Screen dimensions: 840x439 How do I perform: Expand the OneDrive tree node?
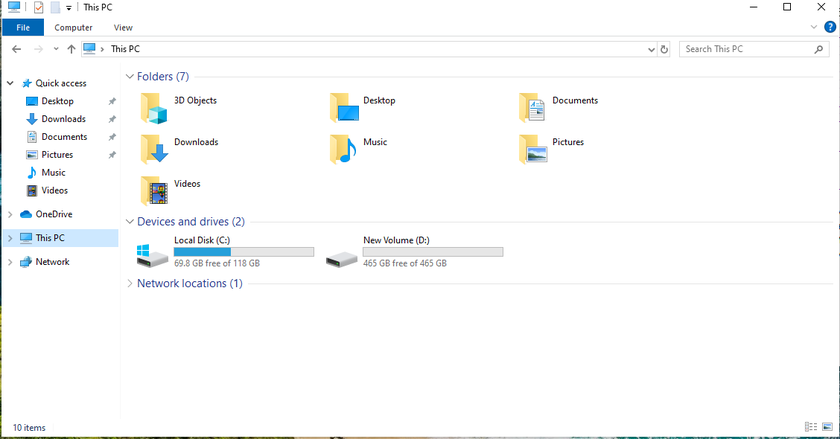pyautogui.click(x=10, y=214)
